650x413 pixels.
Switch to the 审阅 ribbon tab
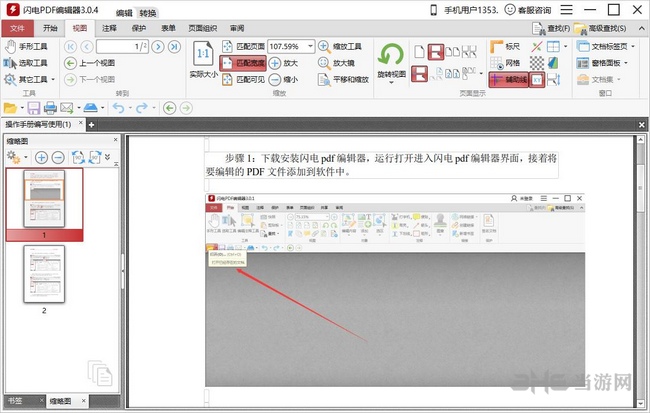[237, 28]
